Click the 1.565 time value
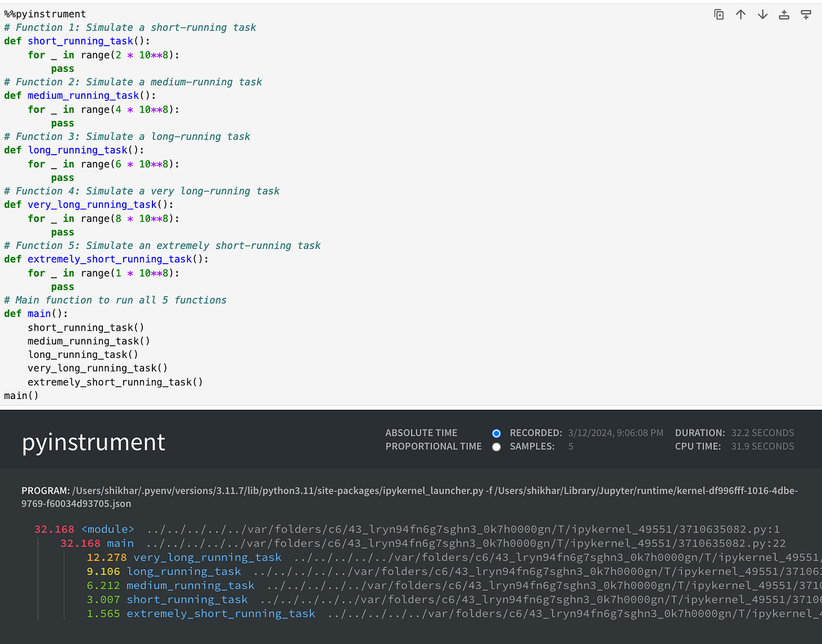Image resolution: width=822 pixels, height=644 pixels. tap(103, 614)
